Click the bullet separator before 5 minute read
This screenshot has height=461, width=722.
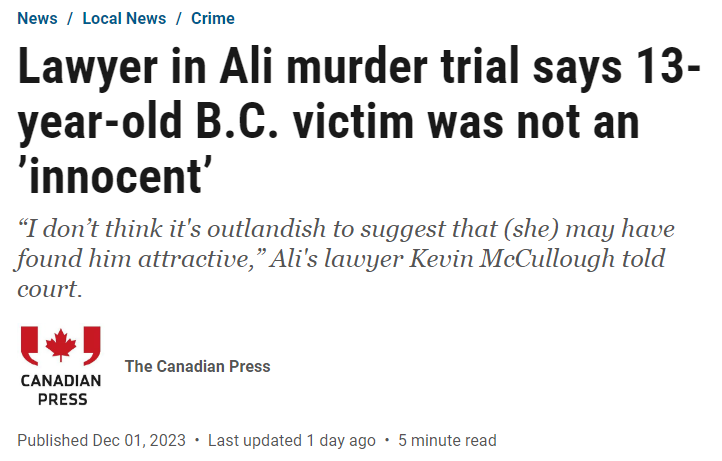pos(387,440)
